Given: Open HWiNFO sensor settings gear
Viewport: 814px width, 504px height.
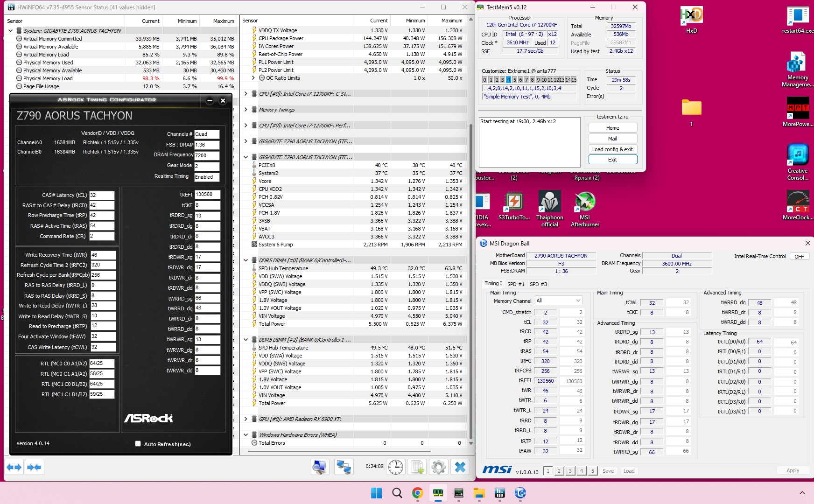Looking at the screenshot, I should coord(439,467).
